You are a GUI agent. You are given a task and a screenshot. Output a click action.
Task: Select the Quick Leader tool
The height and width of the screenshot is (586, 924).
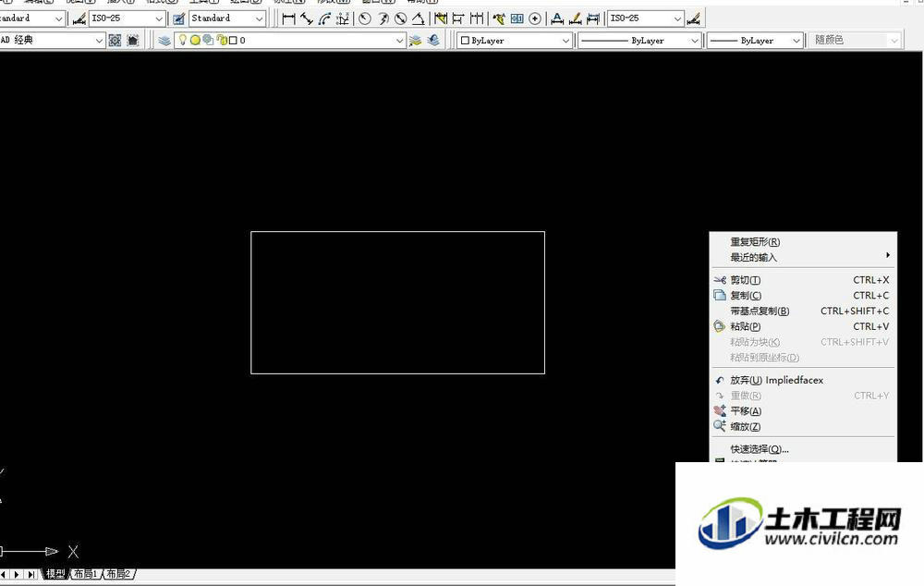tap(499, 18)
